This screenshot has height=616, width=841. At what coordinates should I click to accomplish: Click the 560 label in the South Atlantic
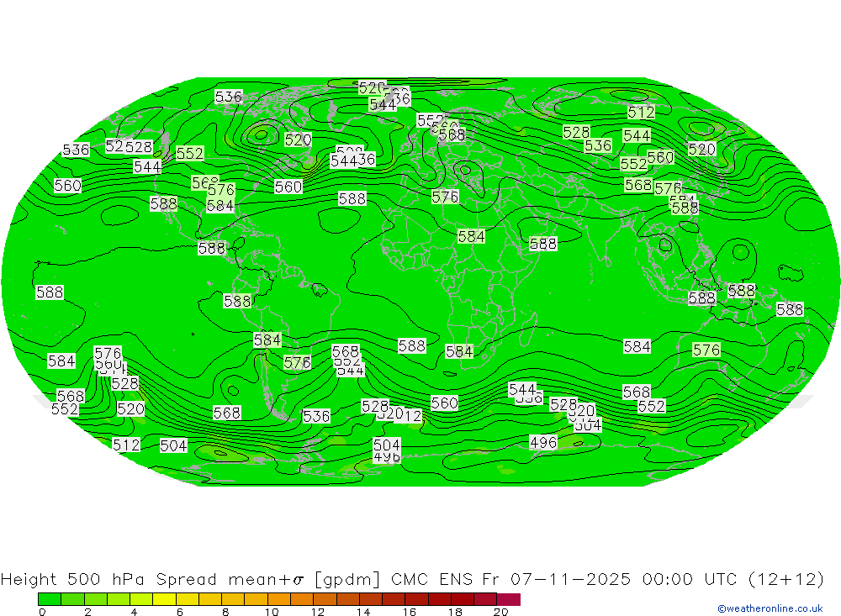[445, 403]
